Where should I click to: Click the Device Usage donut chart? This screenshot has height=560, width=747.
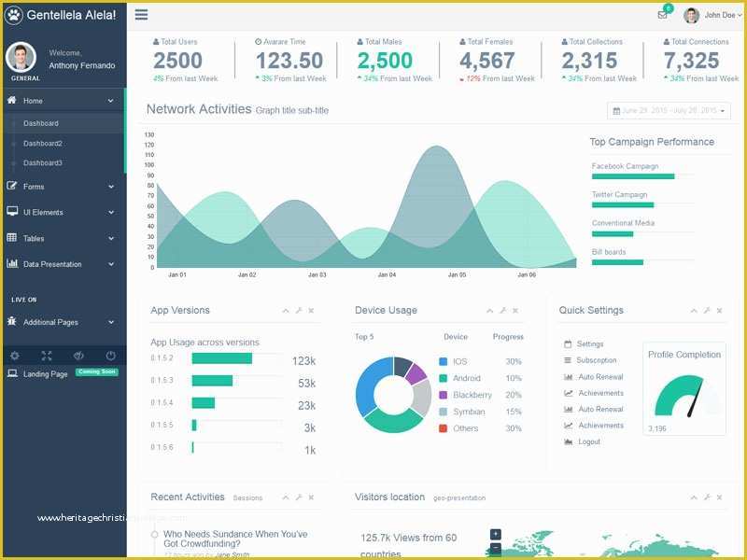(393, 394)
